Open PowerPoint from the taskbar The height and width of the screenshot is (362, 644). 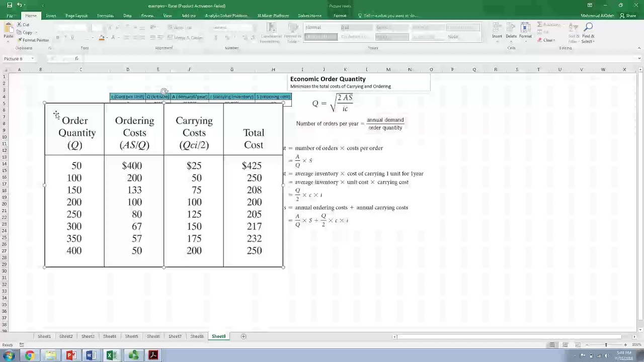click(x=71, y=356)
